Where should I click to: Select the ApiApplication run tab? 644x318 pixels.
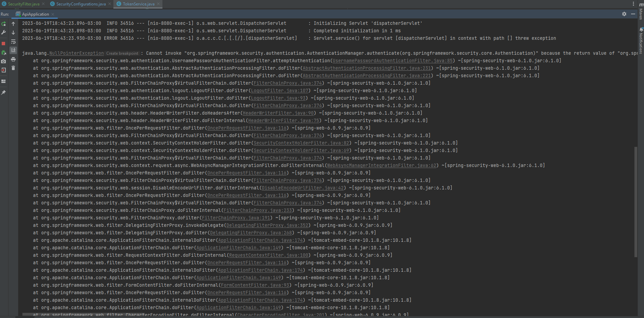point(35,14)
